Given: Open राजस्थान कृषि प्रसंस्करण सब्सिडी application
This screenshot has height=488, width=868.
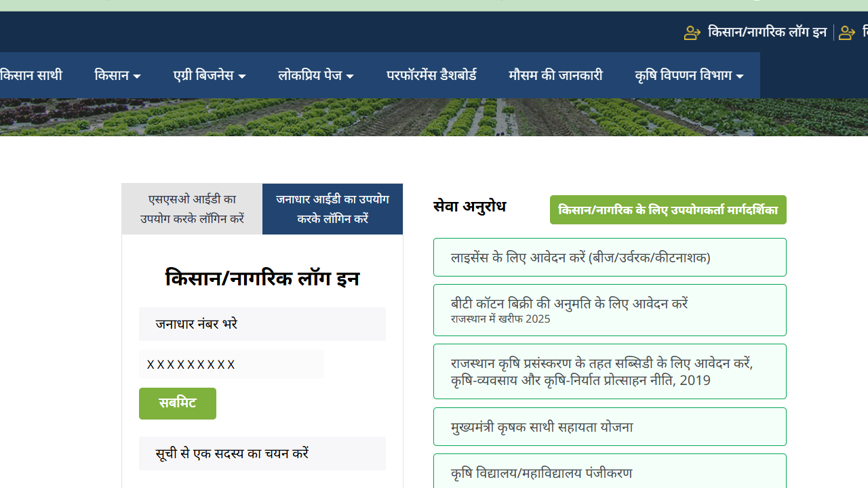Looking at the screenshot, I should pyautogui.click(x=610, y=371).
